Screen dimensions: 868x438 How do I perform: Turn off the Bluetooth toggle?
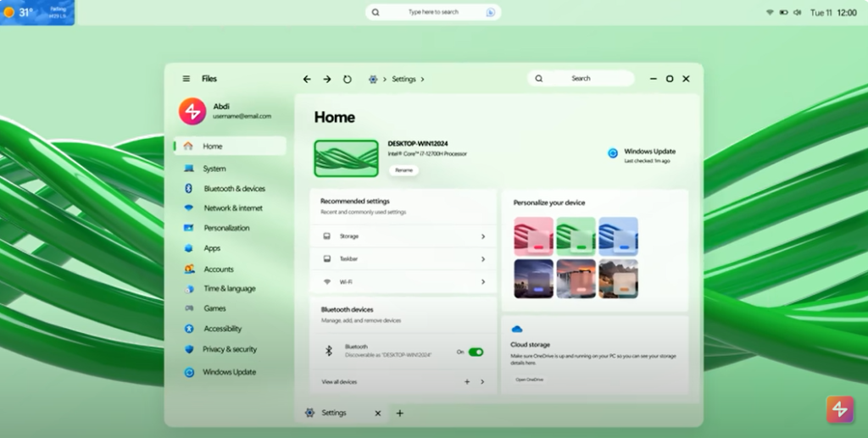point(476,352)
